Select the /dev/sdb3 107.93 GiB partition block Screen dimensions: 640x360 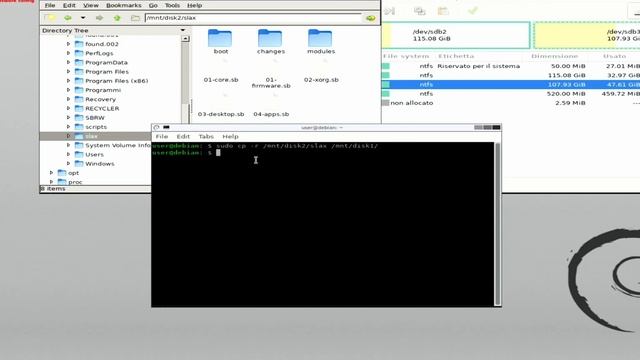(587, 35)
